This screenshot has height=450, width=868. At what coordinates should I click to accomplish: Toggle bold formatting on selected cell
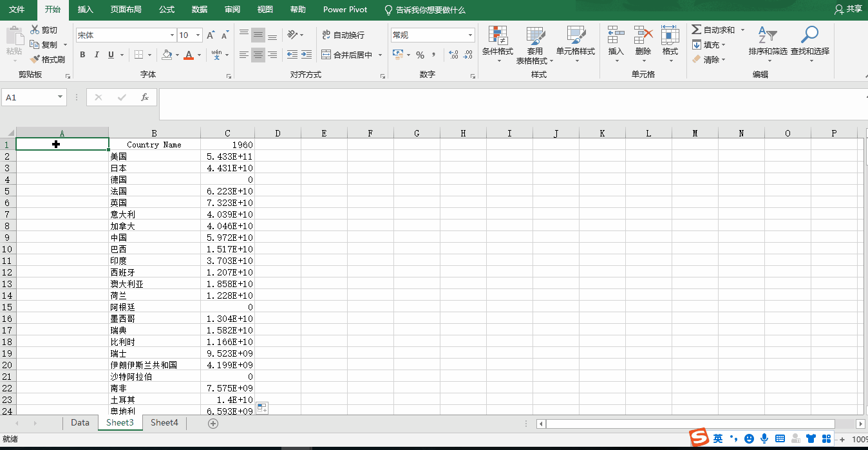[x=82, y=55]
